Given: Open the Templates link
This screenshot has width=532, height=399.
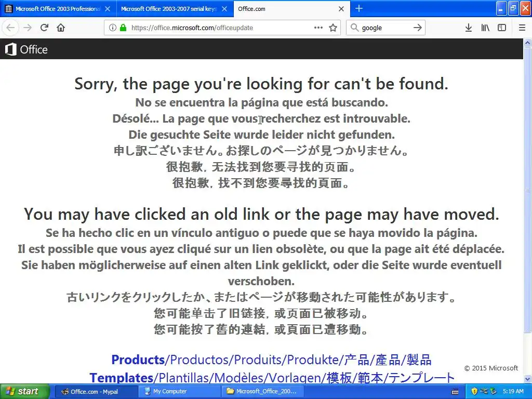Looking at the screenshot, I should click(122, 378).
